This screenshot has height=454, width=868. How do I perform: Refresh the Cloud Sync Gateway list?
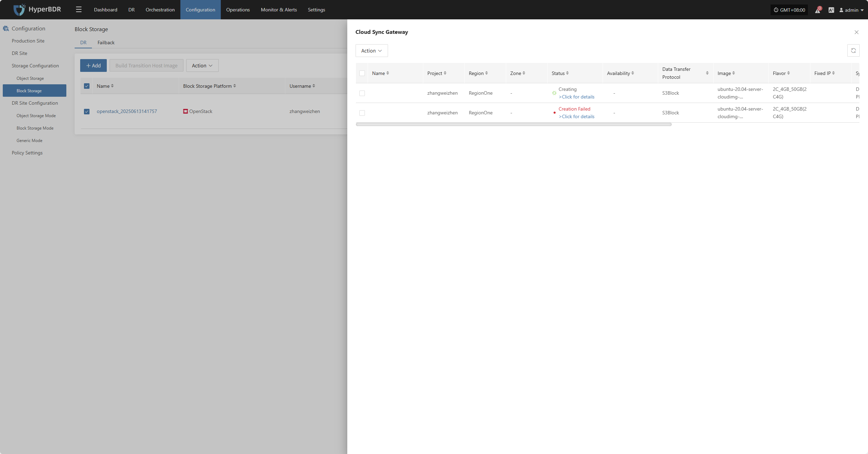coord(853,51)
